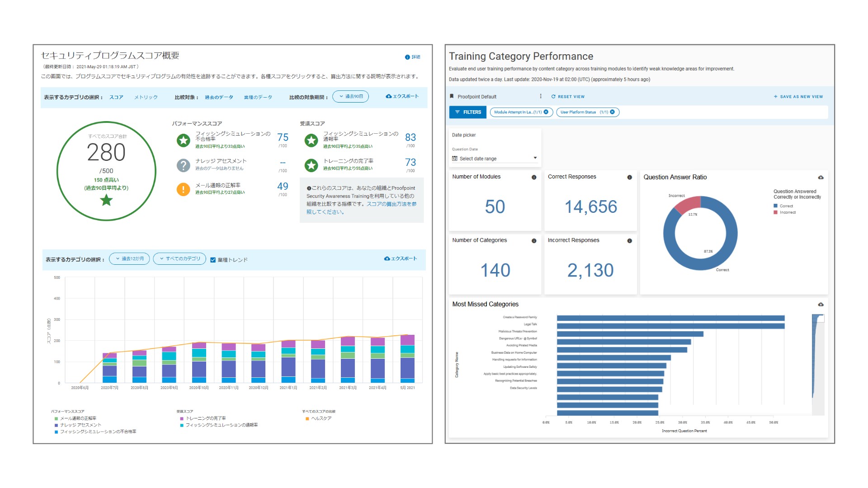This screenshot has width=868, height=488.
Task: Click the 詳細 info icon at top
Action: coord(407,57)
